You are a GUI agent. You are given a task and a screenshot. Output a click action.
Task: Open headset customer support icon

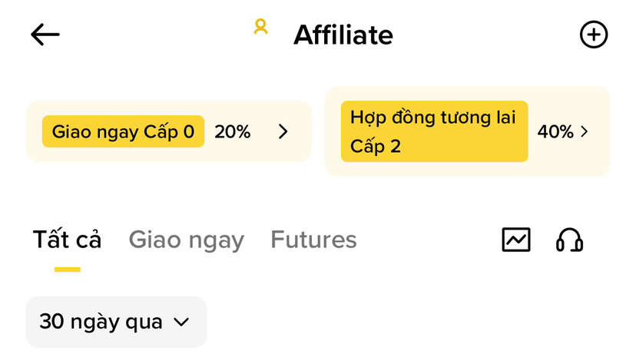coord(569,240)
